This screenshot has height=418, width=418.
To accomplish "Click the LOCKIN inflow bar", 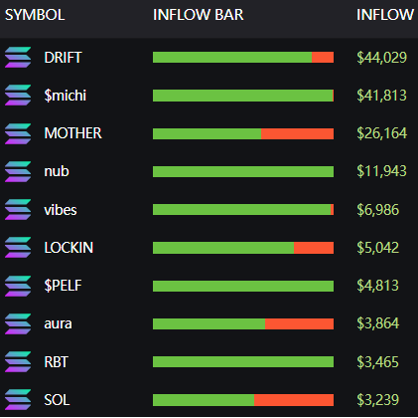I will 243,248.
